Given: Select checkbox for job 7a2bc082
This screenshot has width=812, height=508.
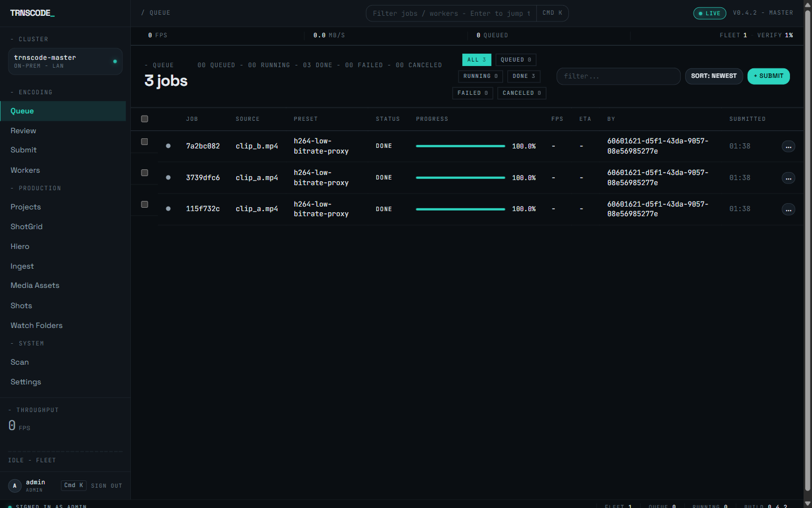Looking at the screenshot, I should 144,142.
